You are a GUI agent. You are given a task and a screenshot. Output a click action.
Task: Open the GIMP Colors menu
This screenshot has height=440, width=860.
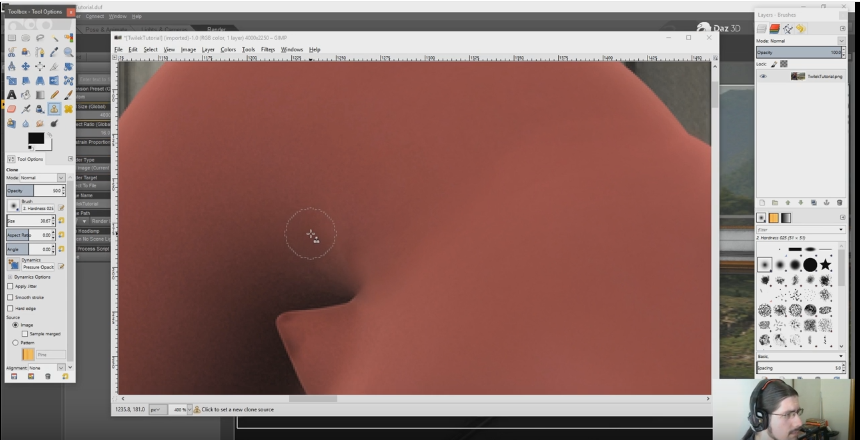pyautogui.click(x=228, y=49)
